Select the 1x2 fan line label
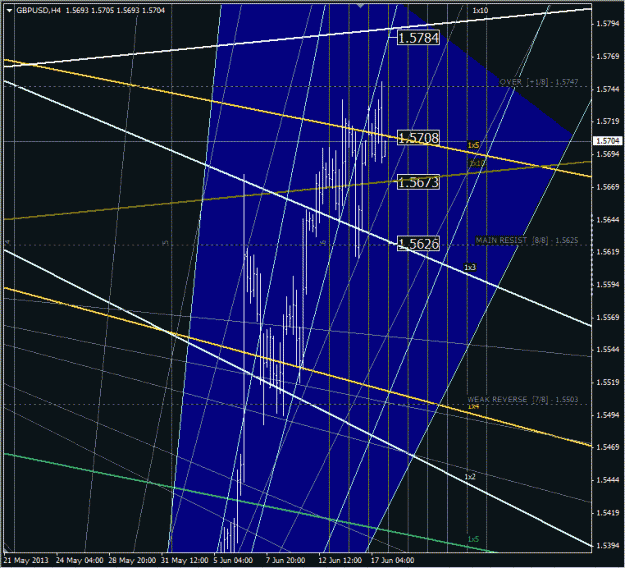This screenshot has width=625, height=568. pyautogui.click(x=470, y=477)
